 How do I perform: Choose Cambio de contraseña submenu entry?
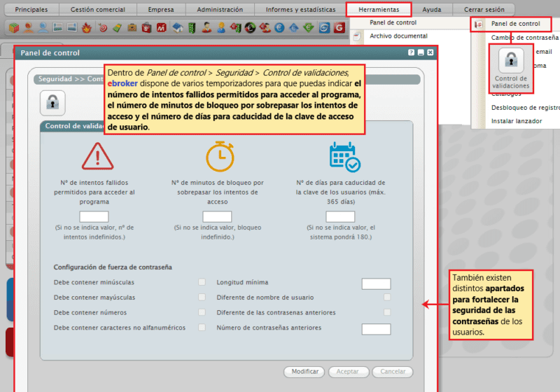(524, 38)
